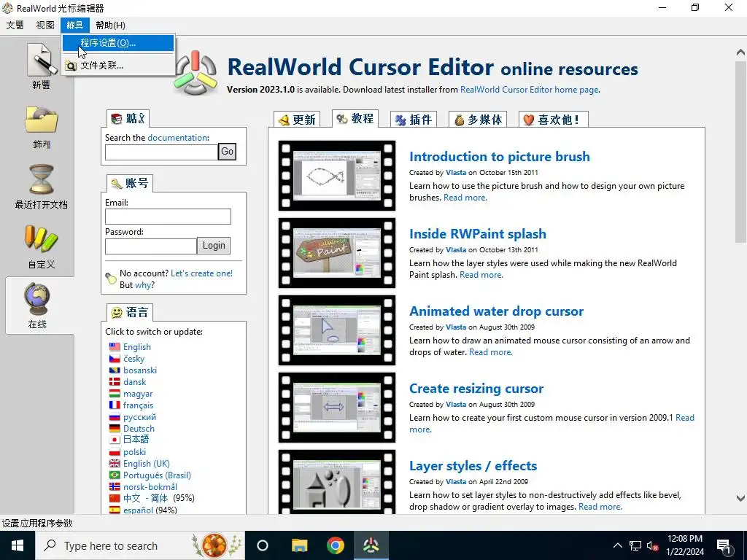
Task: Click the Czech flag icon next to česky
Action: (x=115, y=359)
